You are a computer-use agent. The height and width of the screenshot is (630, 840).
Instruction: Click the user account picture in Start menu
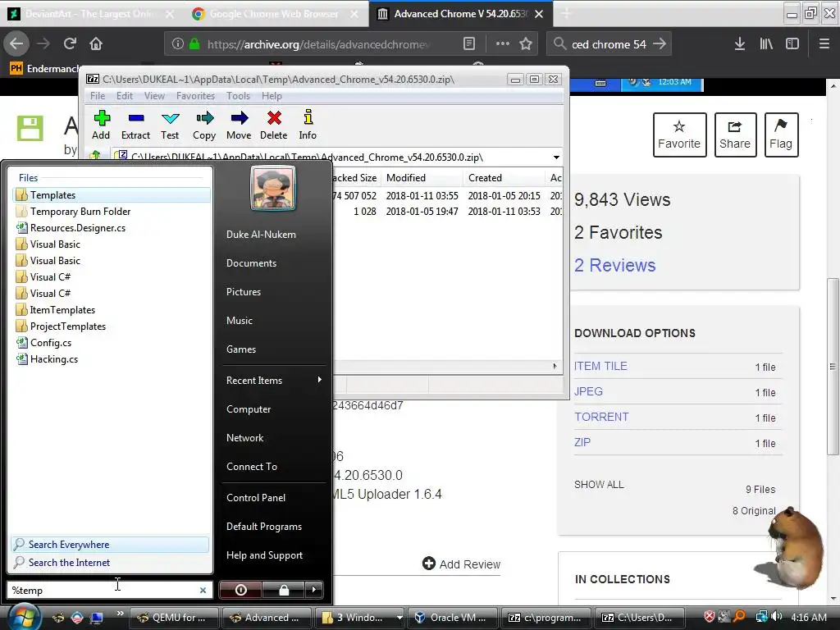tap(273, 188)
